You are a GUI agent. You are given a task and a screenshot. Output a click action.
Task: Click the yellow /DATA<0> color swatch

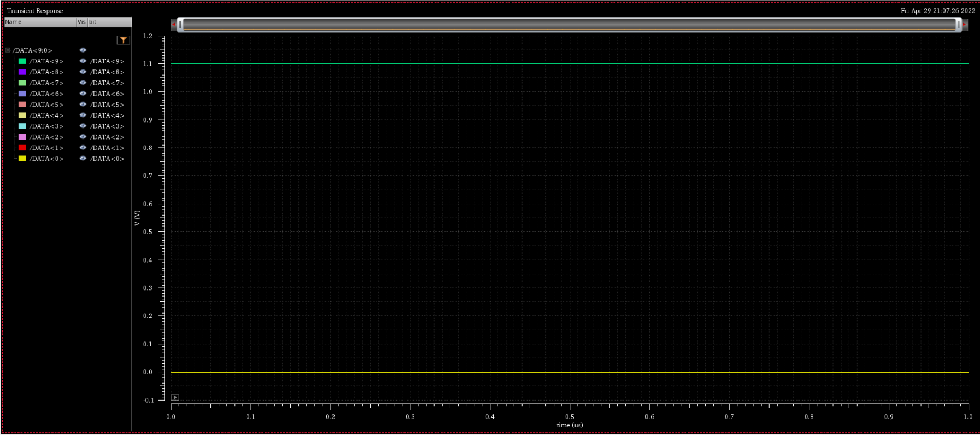click(x=22, y=159)
